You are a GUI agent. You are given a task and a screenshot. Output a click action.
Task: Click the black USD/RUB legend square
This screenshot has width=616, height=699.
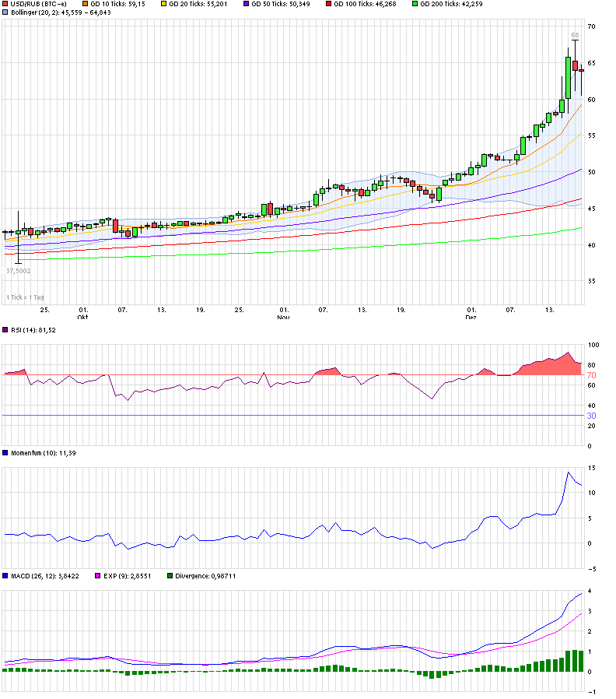6,4
